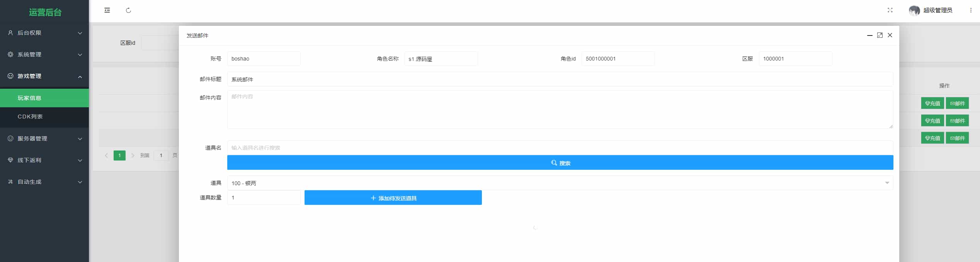Open the 道具 dropdown showing 100 - 银两

[x=560, y=183]
